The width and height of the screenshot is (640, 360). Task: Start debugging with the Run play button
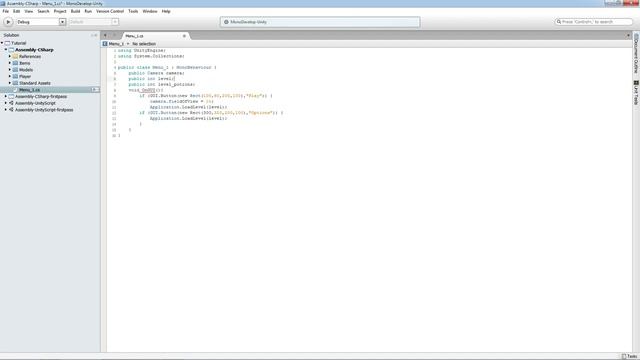(x=8, y=22)
